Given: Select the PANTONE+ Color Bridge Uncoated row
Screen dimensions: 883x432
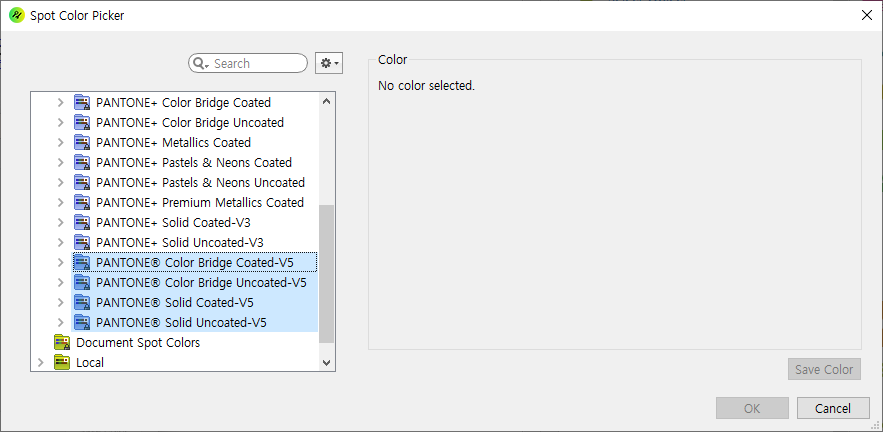Looking at the screenshot, I should pyautogui.click(x=190, y=122).
